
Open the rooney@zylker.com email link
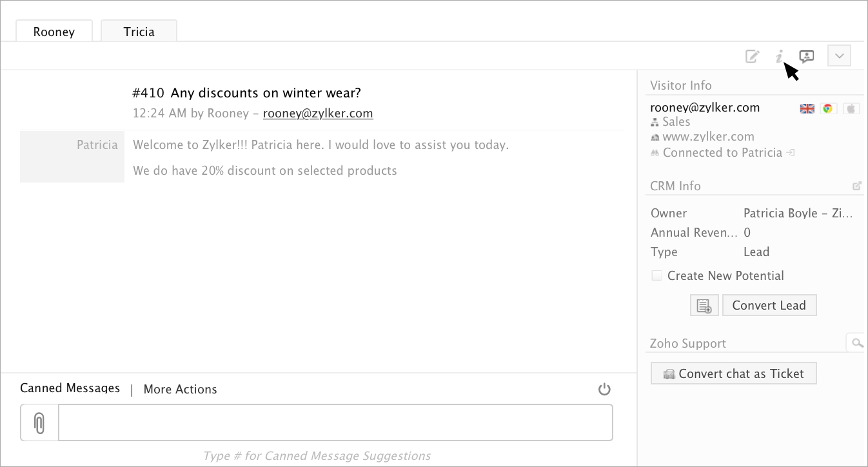pyautogui.click(x=318, y=114)
